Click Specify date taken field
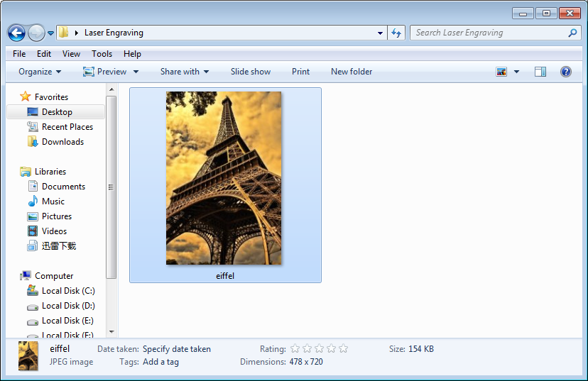Viewport: 588px width, 381px height. coord(177,349)
